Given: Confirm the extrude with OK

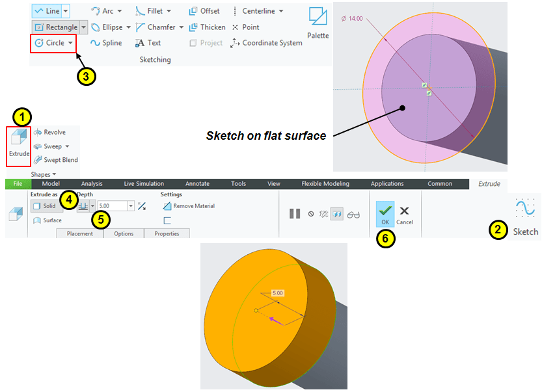Looking at the screenshot, I should (x=385, y=214).
